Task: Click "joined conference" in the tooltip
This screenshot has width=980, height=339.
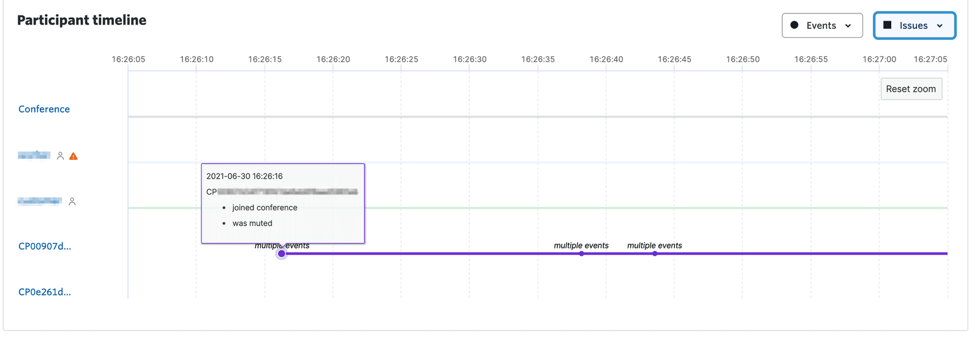Action: click(x=265, y=207)
